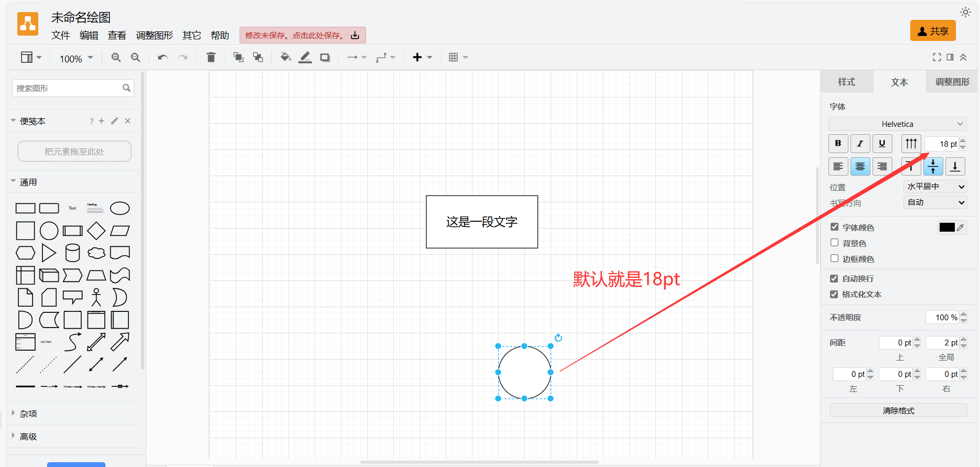This screenshot has width=980, height=467.
Task: Collapse the toolbar with double chevron
Action: [x=963, y=57]
